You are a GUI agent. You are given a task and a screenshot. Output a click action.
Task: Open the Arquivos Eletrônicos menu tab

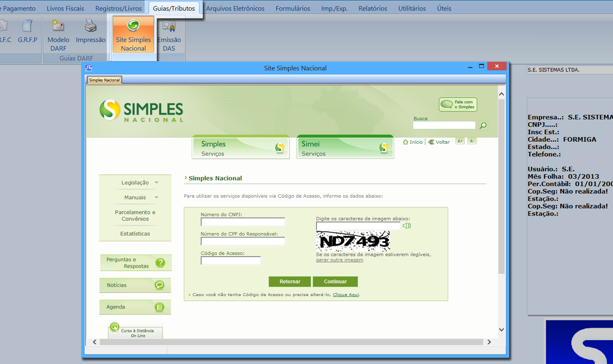(235, 8)
